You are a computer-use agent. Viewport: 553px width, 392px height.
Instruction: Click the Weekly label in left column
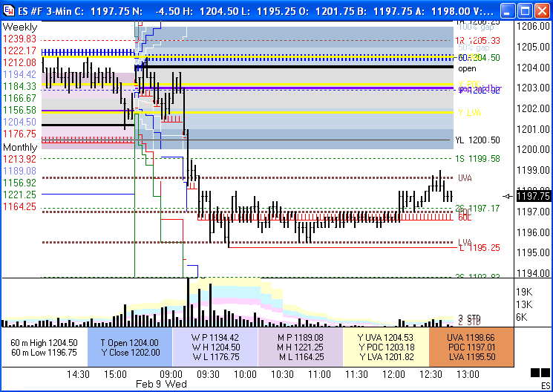[20, 27]
